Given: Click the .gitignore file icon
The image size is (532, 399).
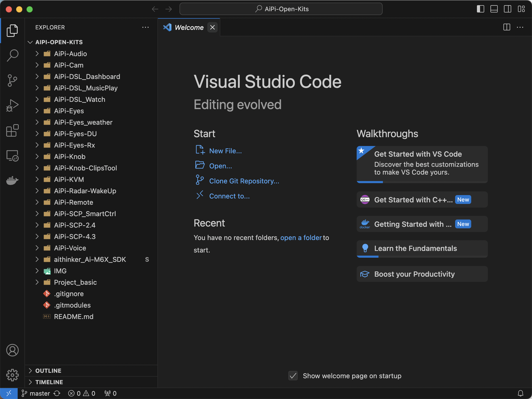Looking at the screenshot, I should click(x=47, y=294).
